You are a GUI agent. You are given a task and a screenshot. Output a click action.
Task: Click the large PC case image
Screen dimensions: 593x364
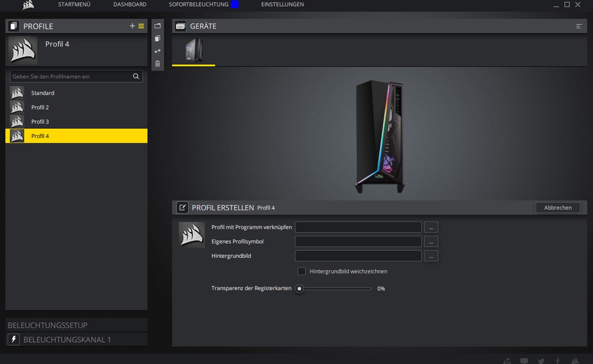(380, 136)
